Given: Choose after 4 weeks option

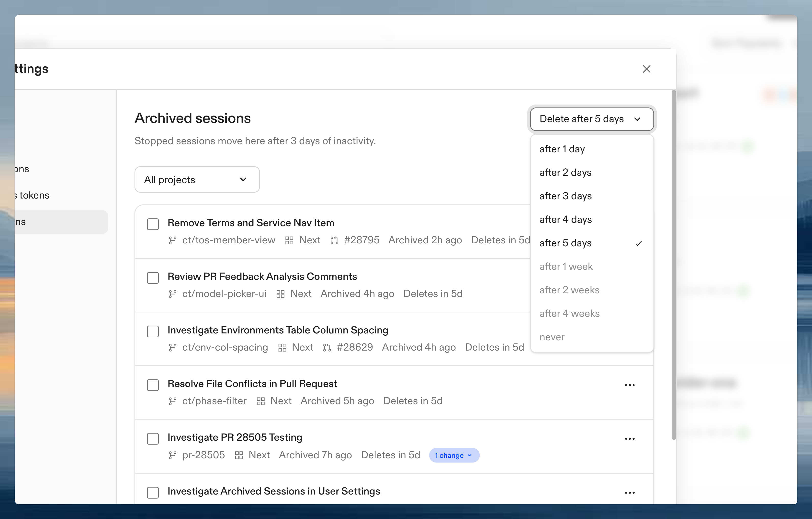Looking at the screenshot, I should click(x=591, y=314).
